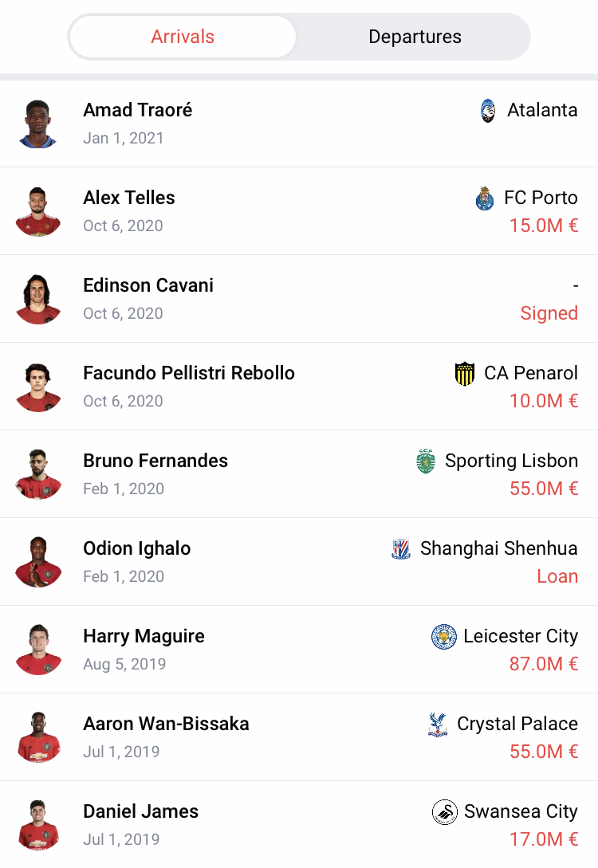Click Odion Ighalo's Loan status label

(557, 576)
